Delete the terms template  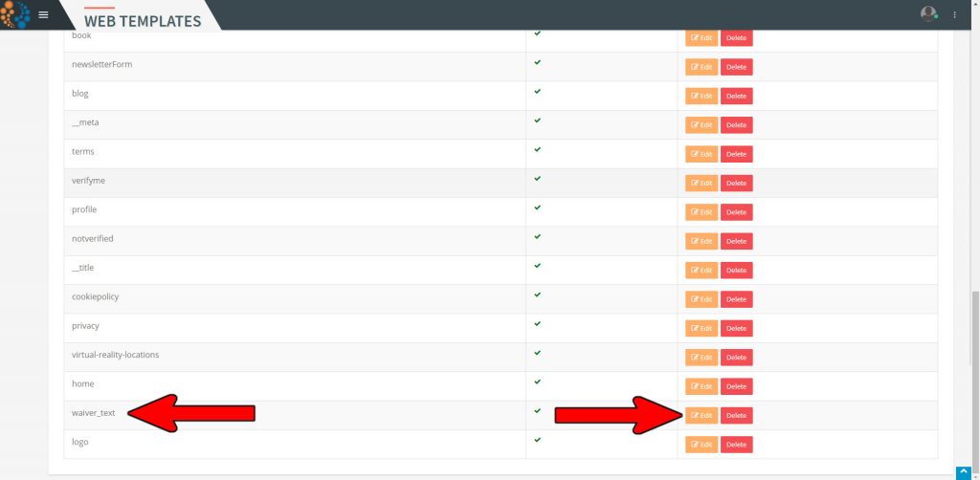click(736, 154)
